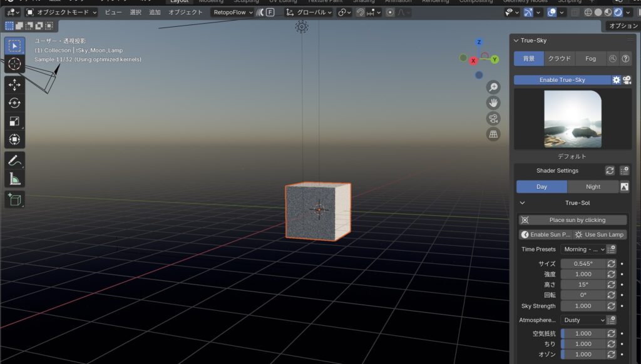
Task: Select the Measure tool
Action: tap(15, 178)
